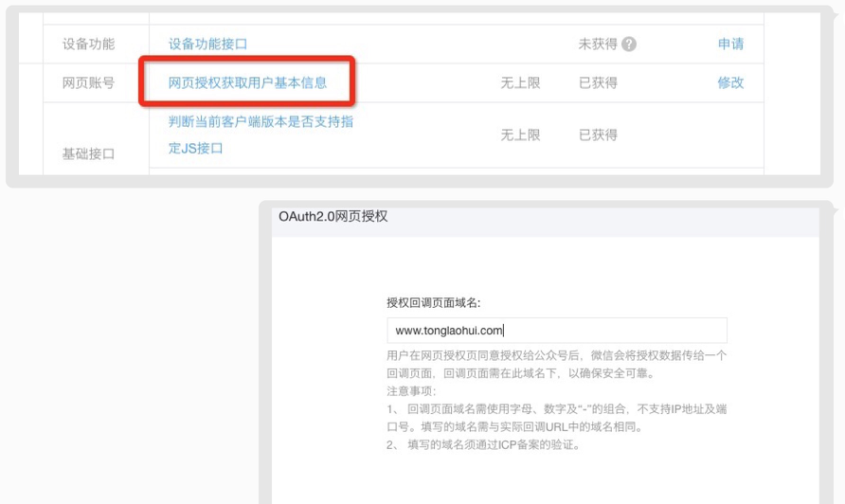Image resolution: width=845 pixels, height=504 pixels.
Task: Select the 设备功能 category cell
Action: point(88,45)
